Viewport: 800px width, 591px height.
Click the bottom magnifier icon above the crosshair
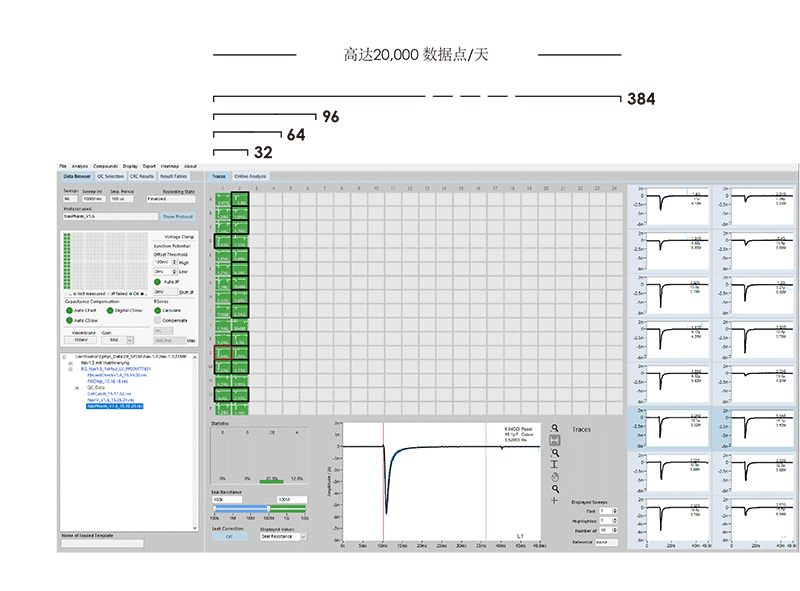click(555, 489)
